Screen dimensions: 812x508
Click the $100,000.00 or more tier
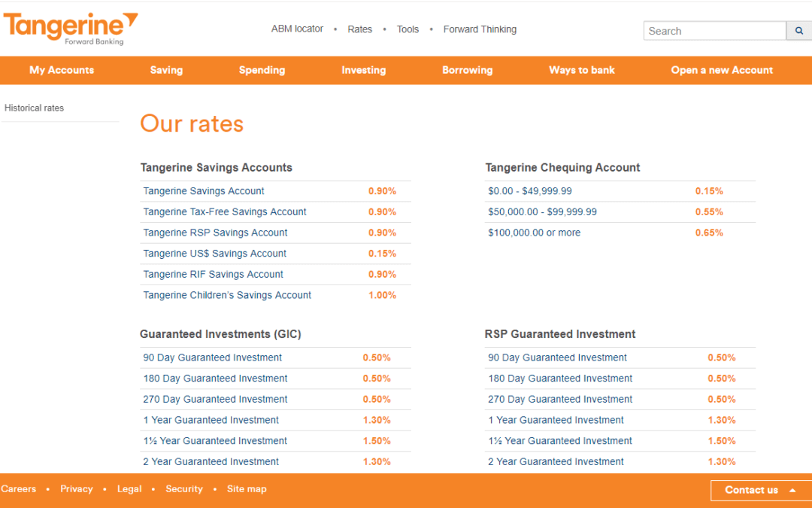tap(534, 233)
